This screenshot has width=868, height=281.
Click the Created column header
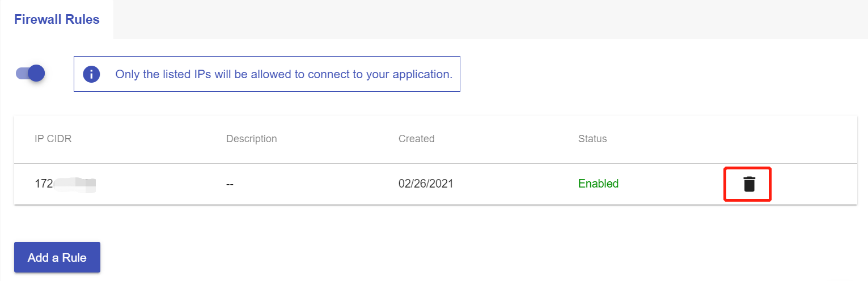(416, 139)
